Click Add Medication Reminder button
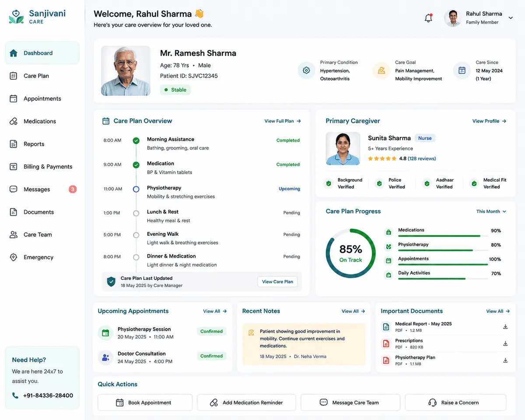Screen dimensions: 525x420 click(x=246, y=402)
